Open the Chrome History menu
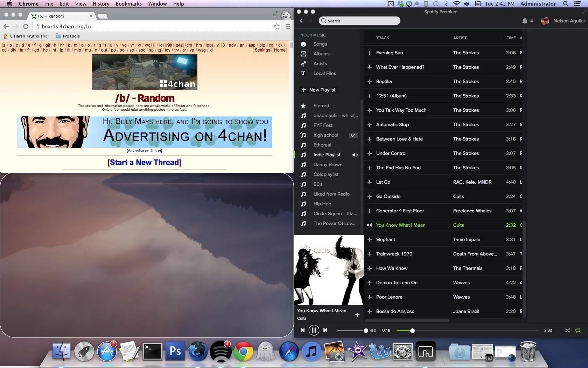Screen dimensions: 588x368 point(101,4)
